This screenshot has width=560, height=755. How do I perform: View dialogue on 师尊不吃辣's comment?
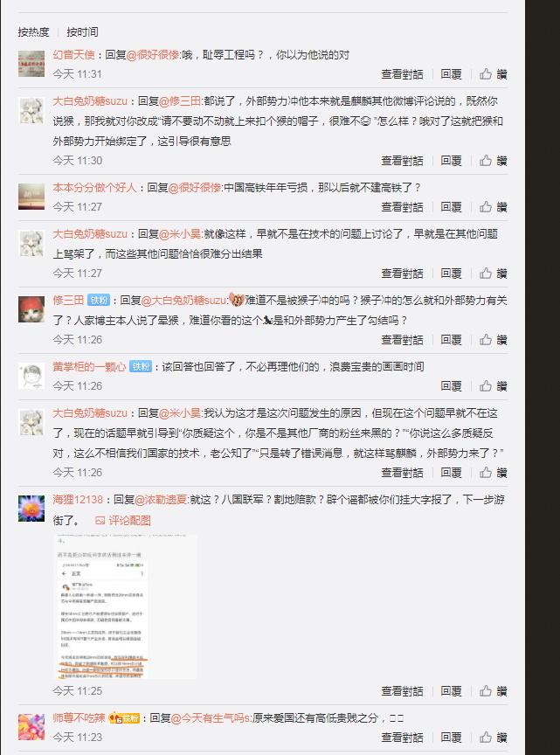pos(402,738)
